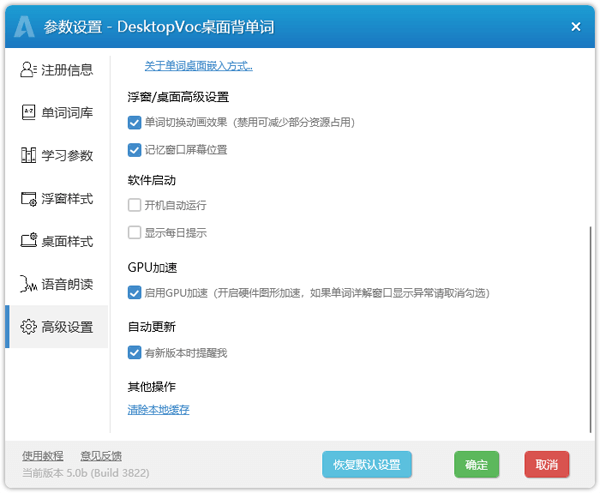600x493 pixels.
Task: Click the 浮窗/桌面高级设置 heading
Action: coord(178,97)
